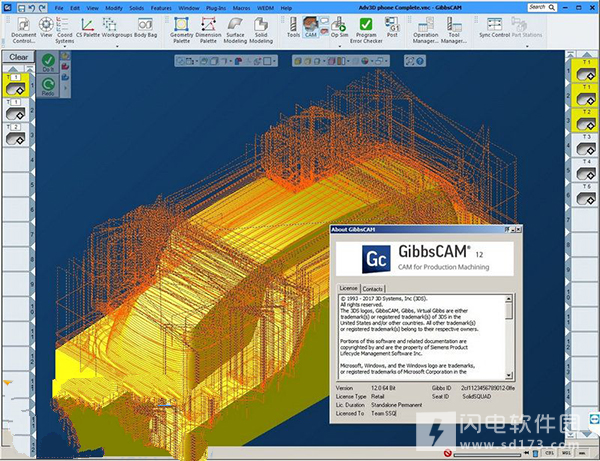Run the Program Error Checker
Viewport: 600px width, 461px height.
pyautogui.click(x=366, y=30)
